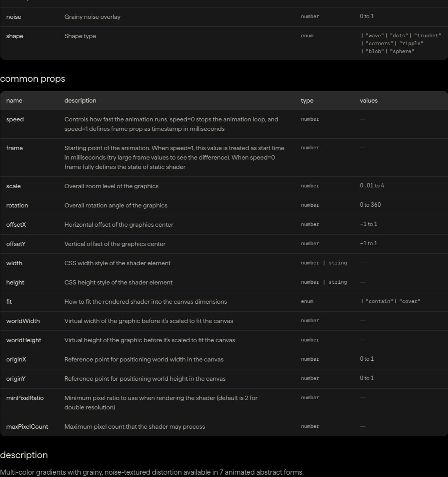Click the 'worldWidth' prop name
Image resolution: width=448 pixels, height=477 pixels.
[x=23, y=321]
